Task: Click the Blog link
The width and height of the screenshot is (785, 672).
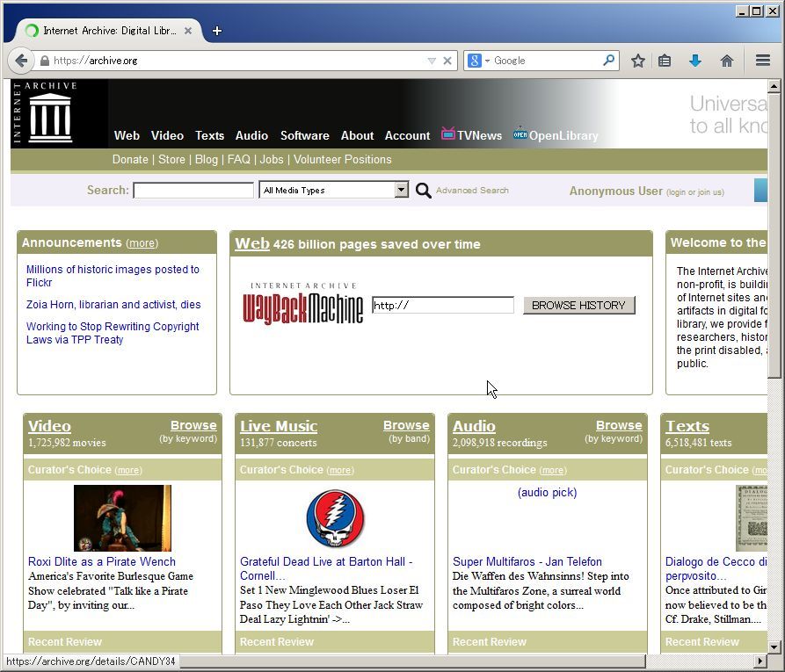Action: coord(207,160)
